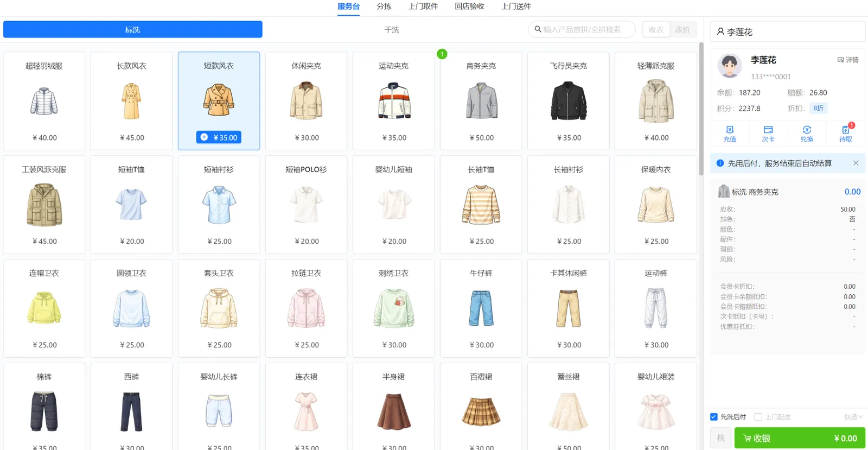Select the 长袖T恤 striped shirt icon
Image resolution: width=868 pixels, height=450 pixels.
pos(481,205)
